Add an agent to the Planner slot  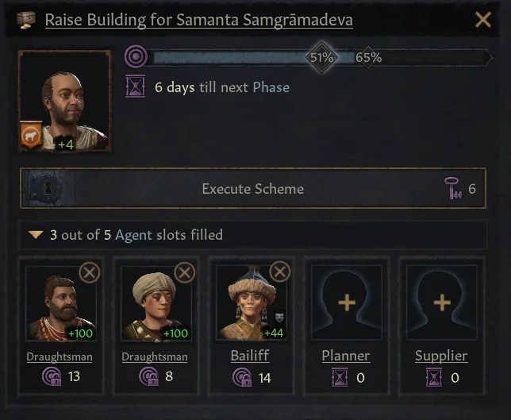coord(347,302)
